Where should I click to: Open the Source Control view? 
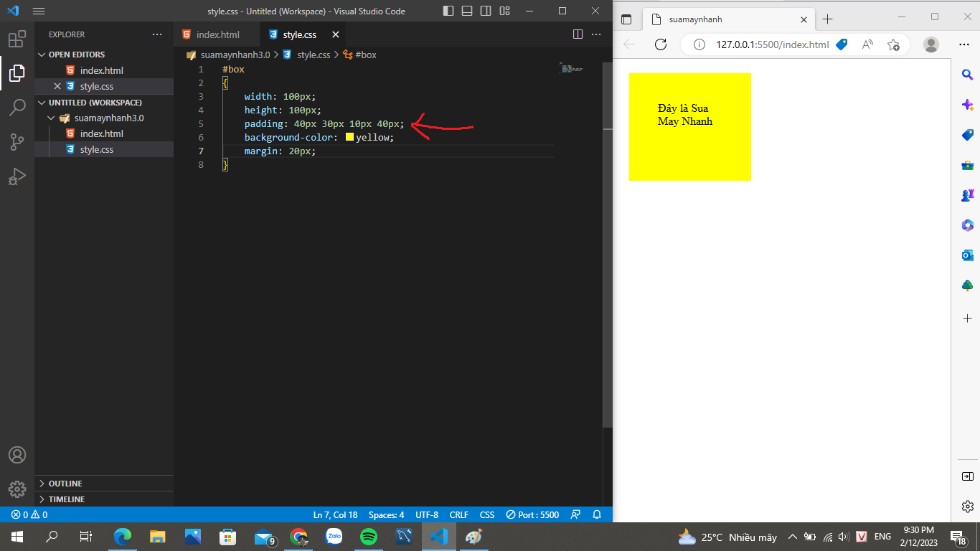point(17,142)
